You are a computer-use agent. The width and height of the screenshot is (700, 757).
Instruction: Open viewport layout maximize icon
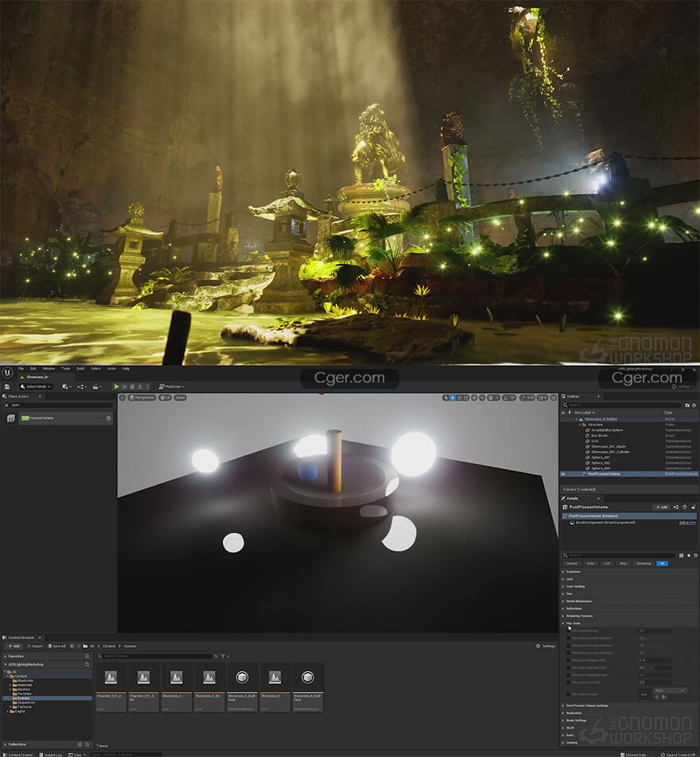[554, 398]
